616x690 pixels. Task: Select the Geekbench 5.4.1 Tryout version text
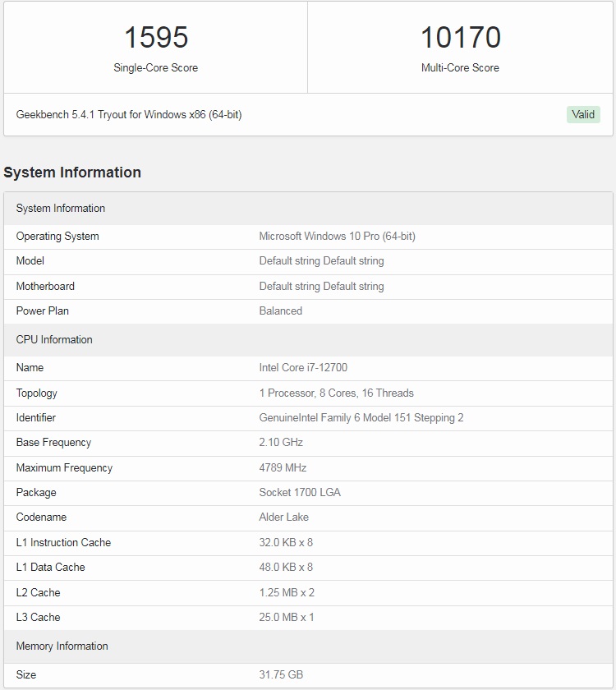(x=129, y=114)
